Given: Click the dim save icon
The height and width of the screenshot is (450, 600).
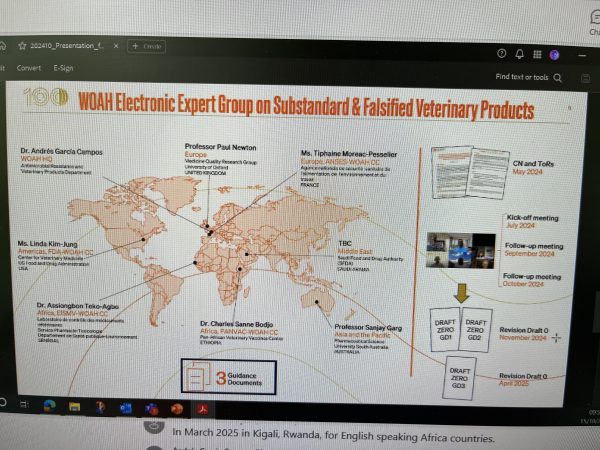Looking at the screenshot, I should coord(585,78).
